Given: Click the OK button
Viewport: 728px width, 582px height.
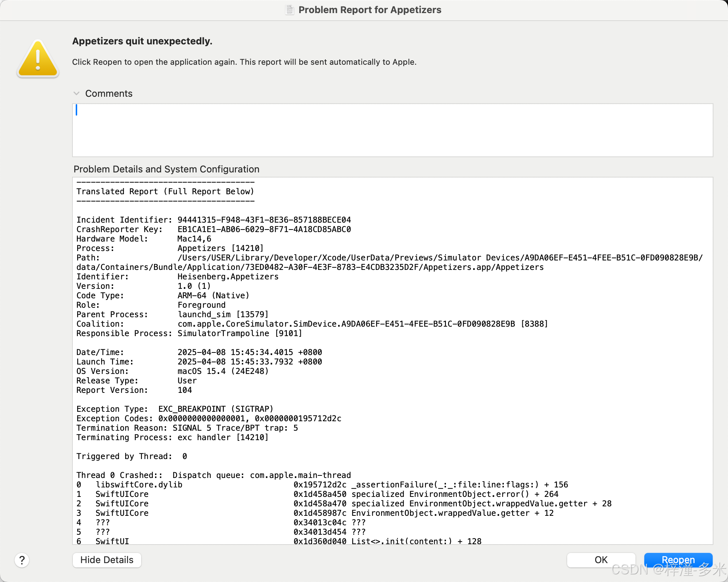Looking at the screenshot, I should point(601,560).
